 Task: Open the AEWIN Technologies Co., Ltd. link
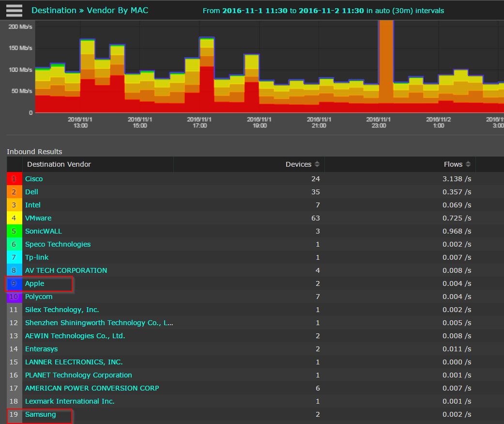pos(75,336)
